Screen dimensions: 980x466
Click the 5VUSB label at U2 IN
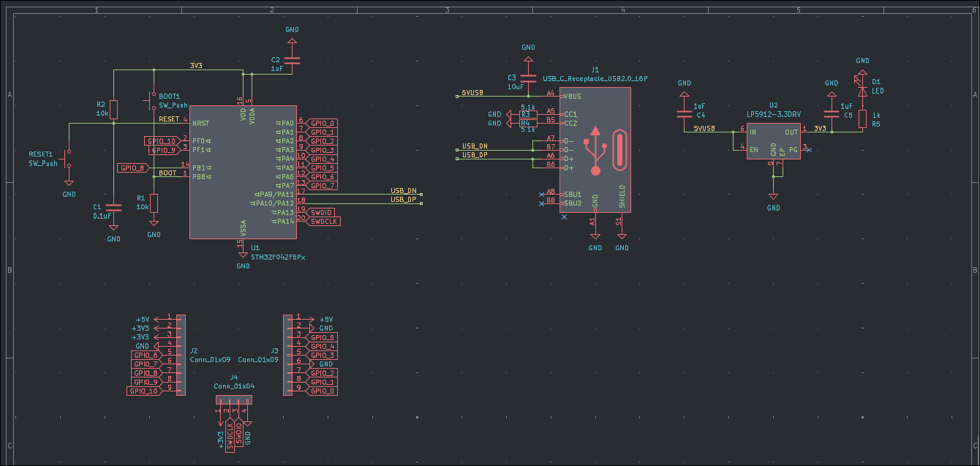[x=704, y=128]
